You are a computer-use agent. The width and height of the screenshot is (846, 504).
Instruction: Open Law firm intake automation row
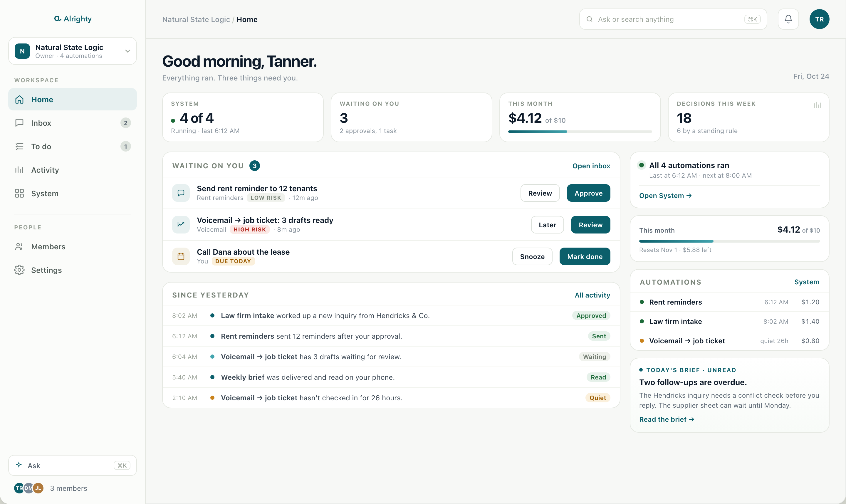(x=729, y=321)
